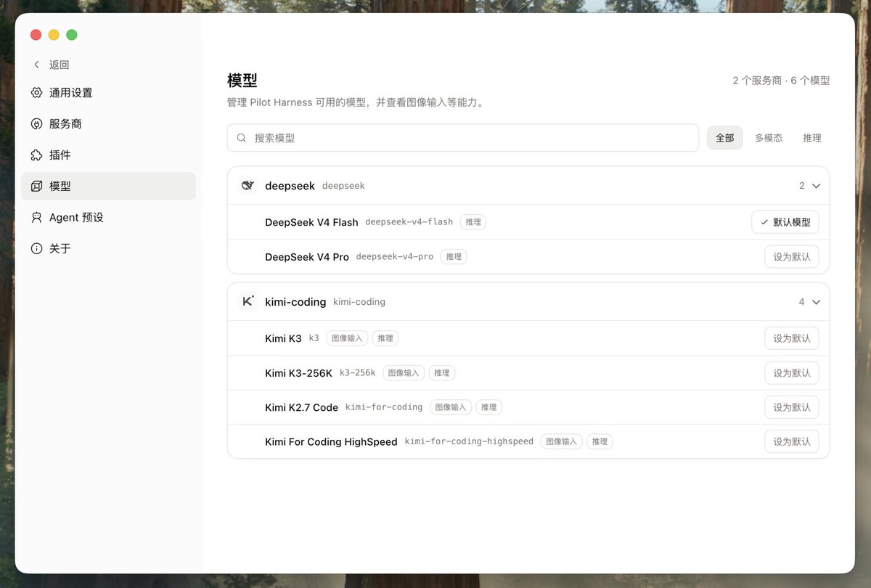Click the yellow minimize window button
This screenshot has width=871, height=588.
click(54, 35)
